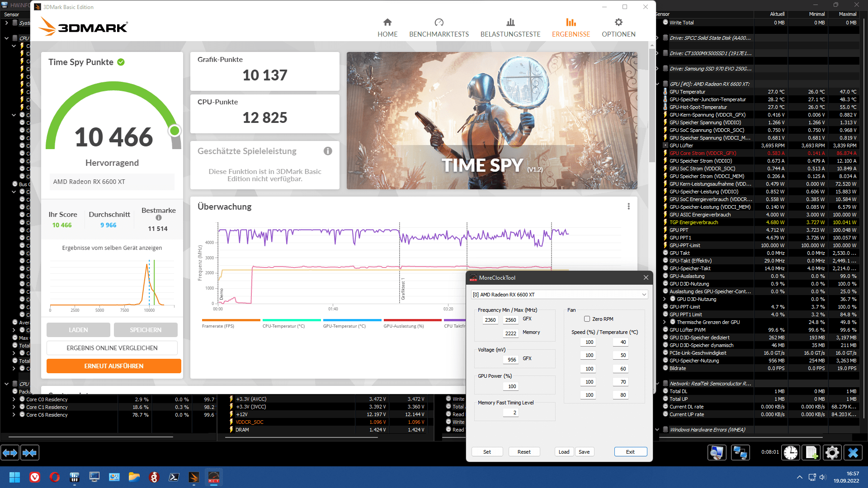Screen dimensions: 868x488
Task: Click the Optionen gear icon
Action: [x=618, y=22]
